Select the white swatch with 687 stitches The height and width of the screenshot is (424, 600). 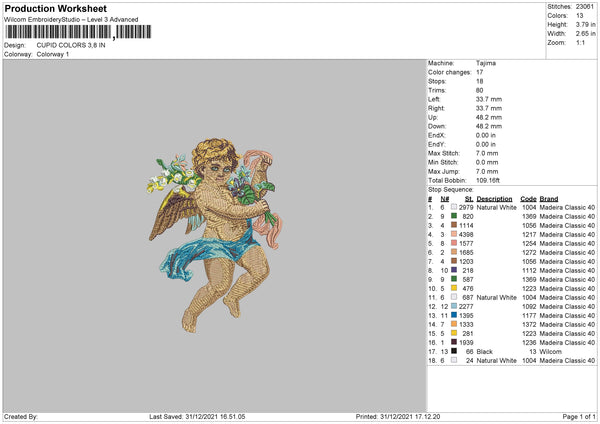click(454, 297)
